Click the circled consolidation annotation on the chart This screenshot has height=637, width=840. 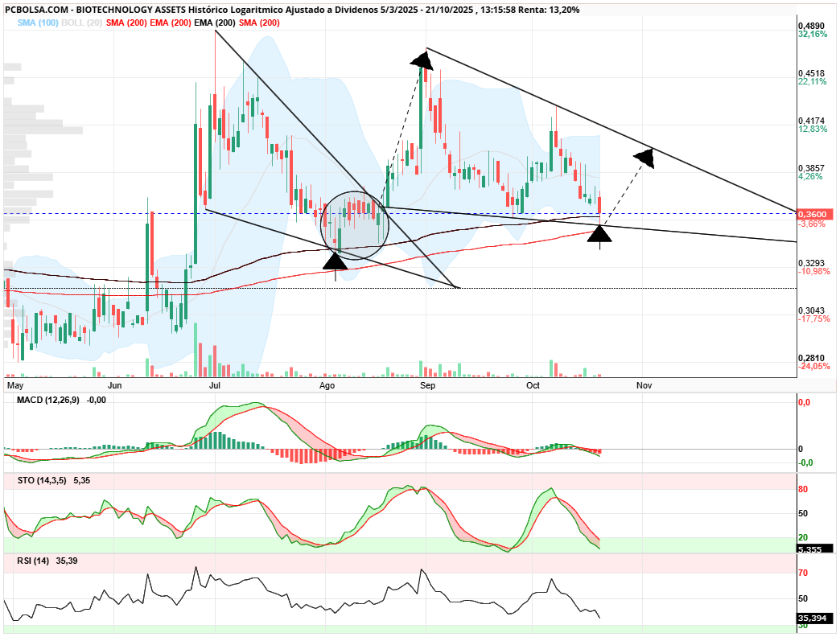(x=355, y=224)
